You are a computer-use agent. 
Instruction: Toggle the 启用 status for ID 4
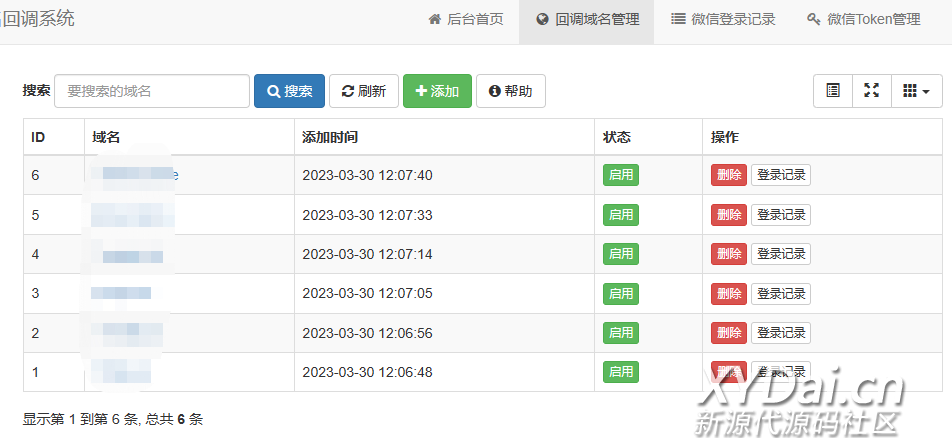pyautogui.click(x=621, y=254)
